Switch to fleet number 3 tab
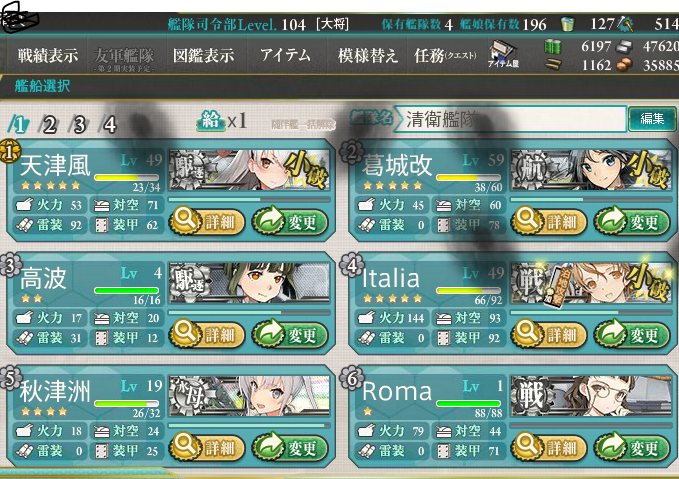679x479 pixels. click(x=79, y=125)
